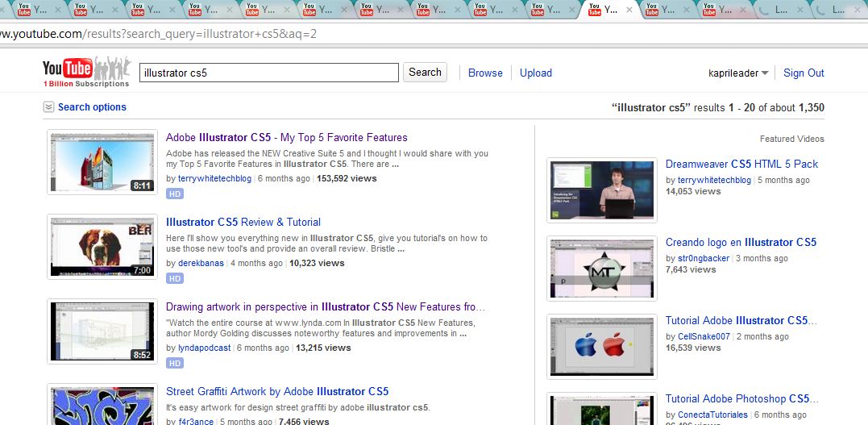Open the kaprileader account dropdown arrow
Screen dimensions: 868x425
(765, 73)
